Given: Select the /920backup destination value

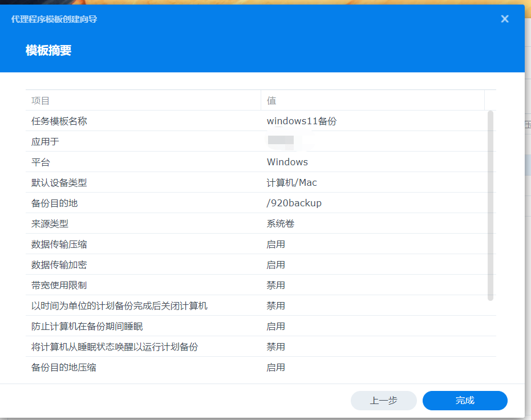Looking at the screenshot, I should click(294, 203).
